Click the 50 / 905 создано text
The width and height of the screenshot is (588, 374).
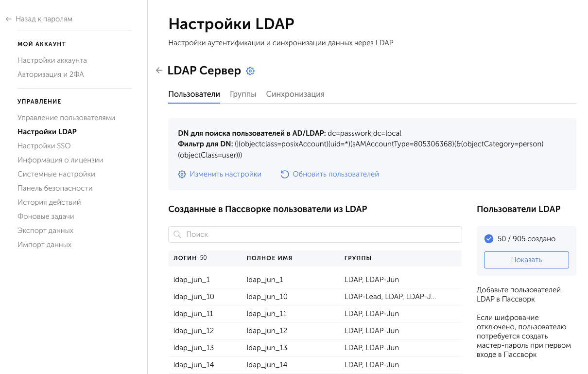[x=527, y=239]
